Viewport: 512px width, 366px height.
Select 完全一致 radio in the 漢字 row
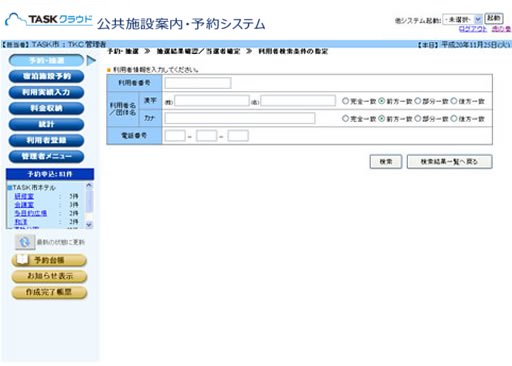click(345, 101)
